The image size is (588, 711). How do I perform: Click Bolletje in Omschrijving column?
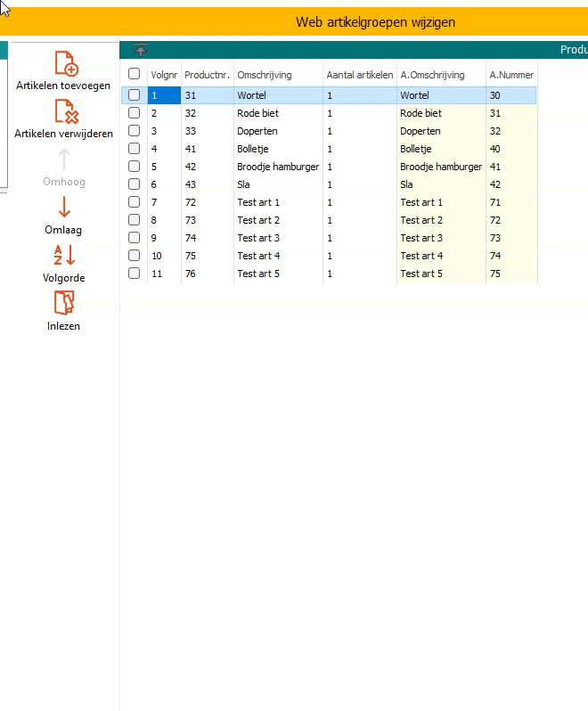[278, 149]
